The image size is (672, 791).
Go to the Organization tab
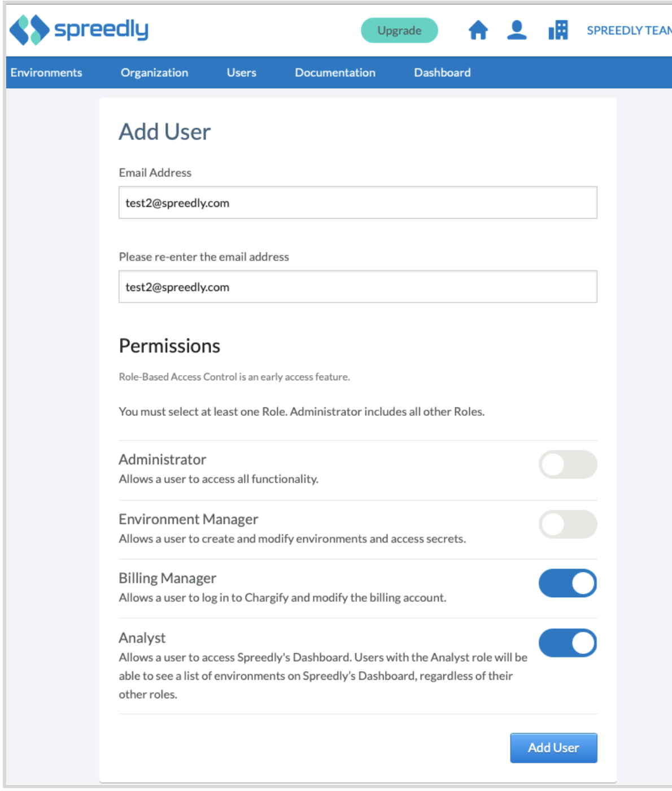[x=154, y=72]
